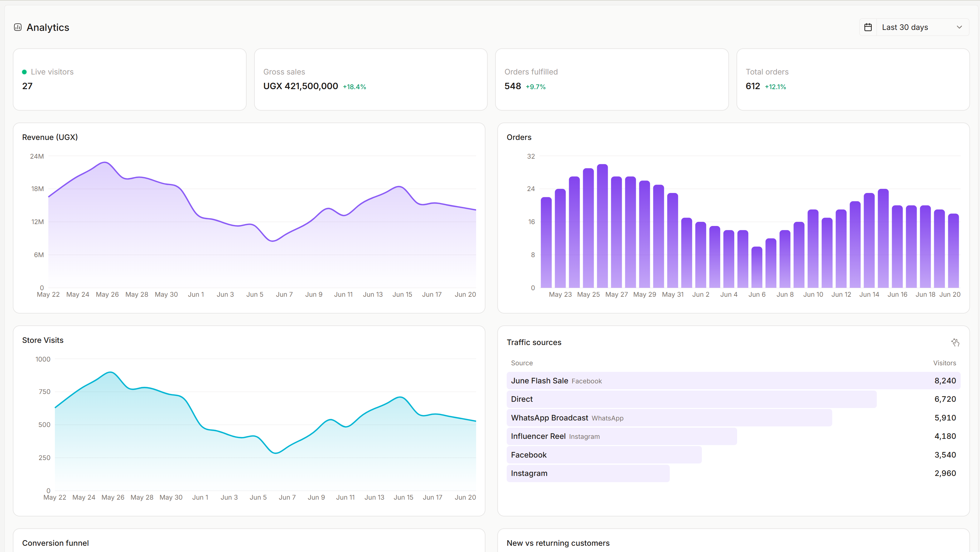Click the dropdown chevron beside Last 30 days

(x=959, y=27)
